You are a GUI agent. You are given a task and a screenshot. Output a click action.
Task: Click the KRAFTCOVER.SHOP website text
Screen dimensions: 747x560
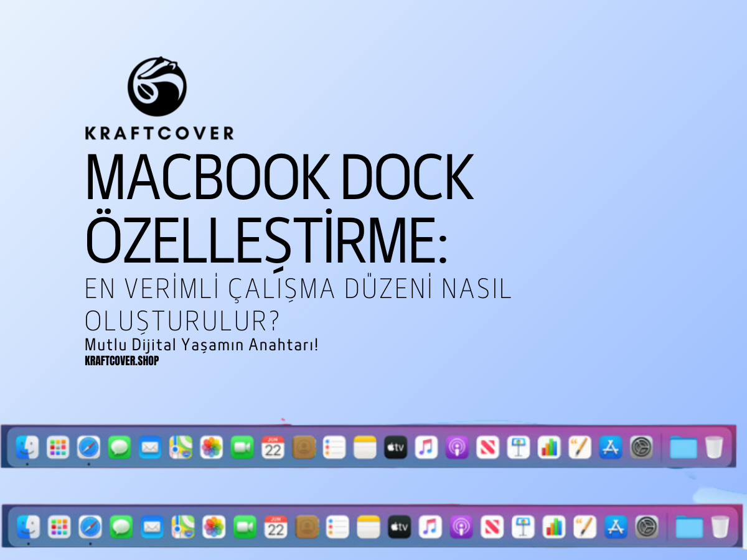tap(121, 361)
